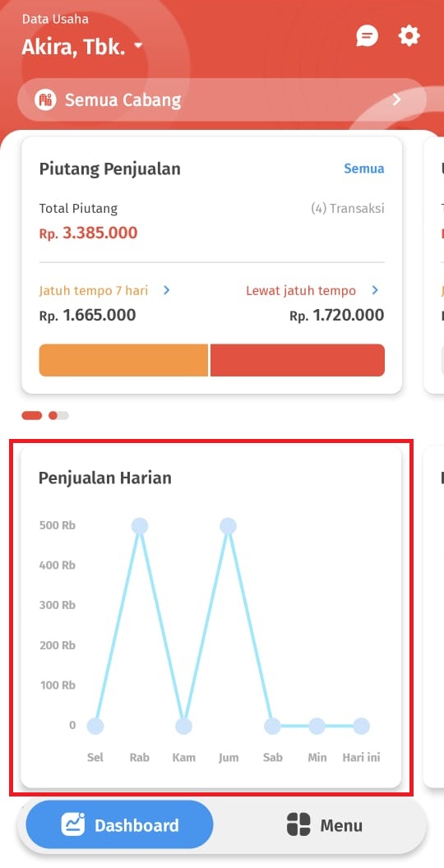Select the Rab data point on chart
Viewport: 444px width, 868px height.
coord(140,526)
